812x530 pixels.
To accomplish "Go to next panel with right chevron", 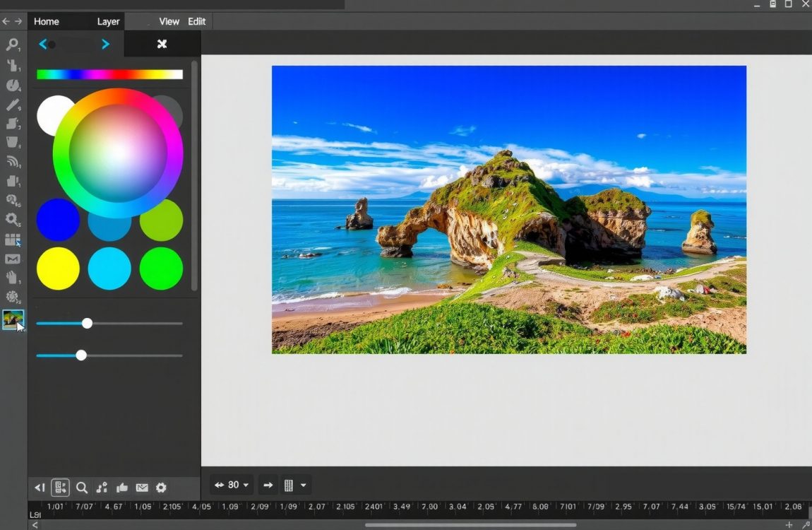I will 105,44.
